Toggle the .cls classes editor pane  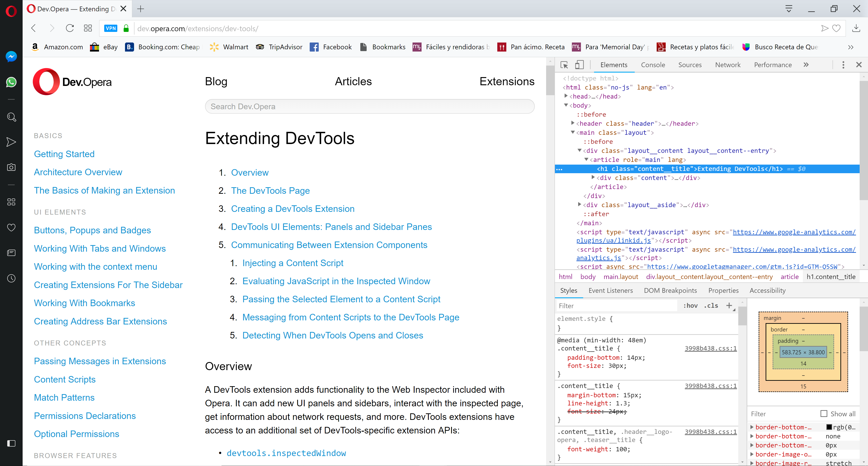coord(711,306)
